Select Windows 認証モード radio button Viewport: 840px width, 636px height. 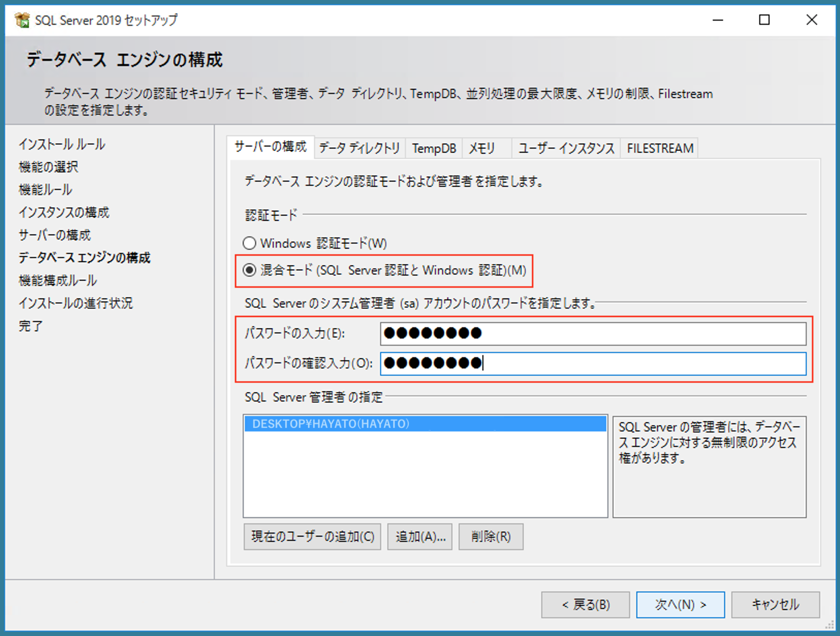[x=250, y=243]
